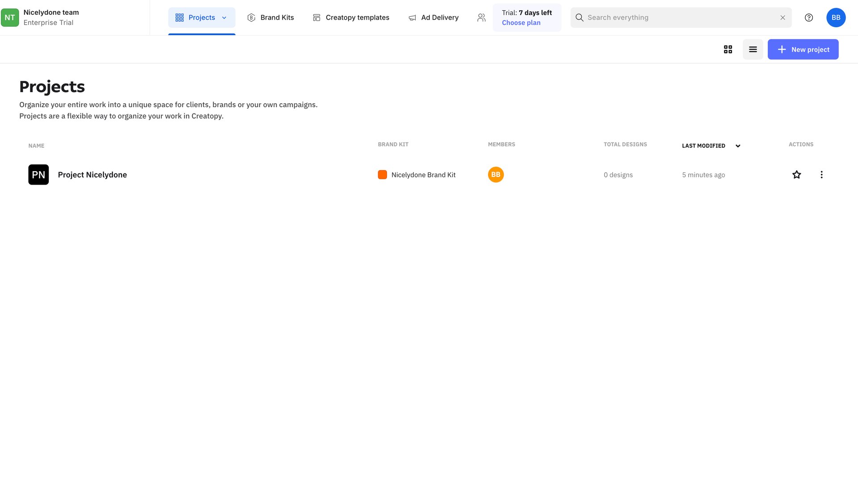Star the Project Nicelydone favorite icon
Image resolution: width=858 pixels, height=504 pixels.
pyautogui.click(x=796, y=175)
